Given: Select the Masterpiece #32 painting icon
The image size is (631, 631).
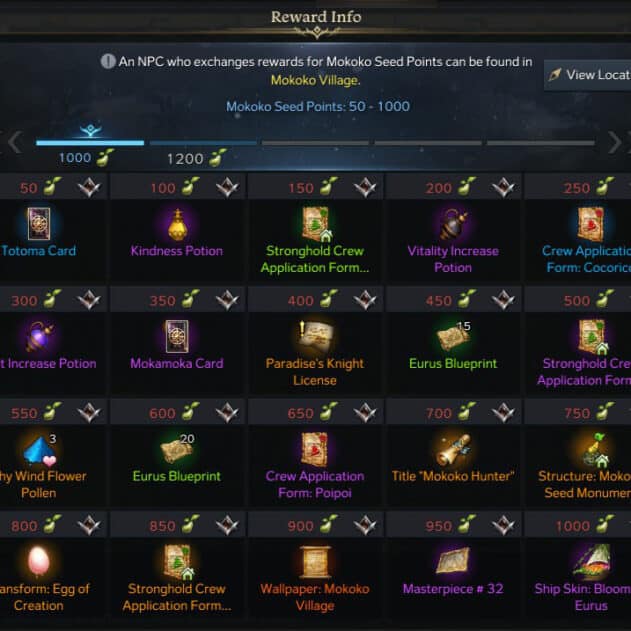Looking at the screenshot, I should 453,561.
